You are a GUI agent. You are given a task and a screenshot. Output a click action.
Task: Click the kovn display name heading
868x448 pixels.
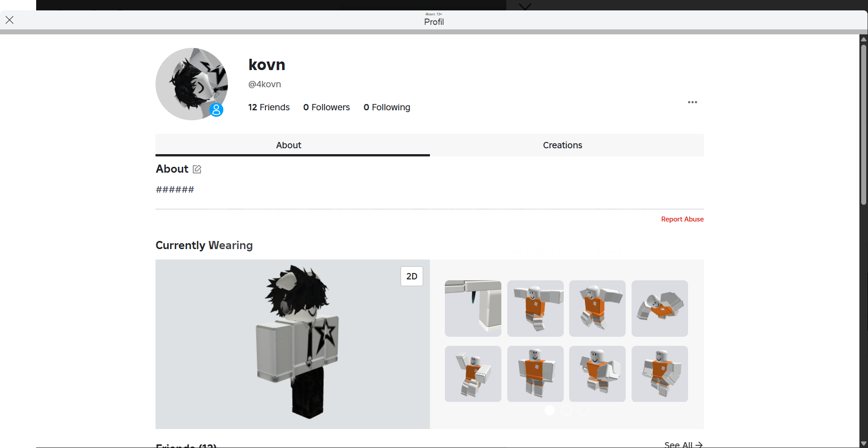[x=267, y=65]
